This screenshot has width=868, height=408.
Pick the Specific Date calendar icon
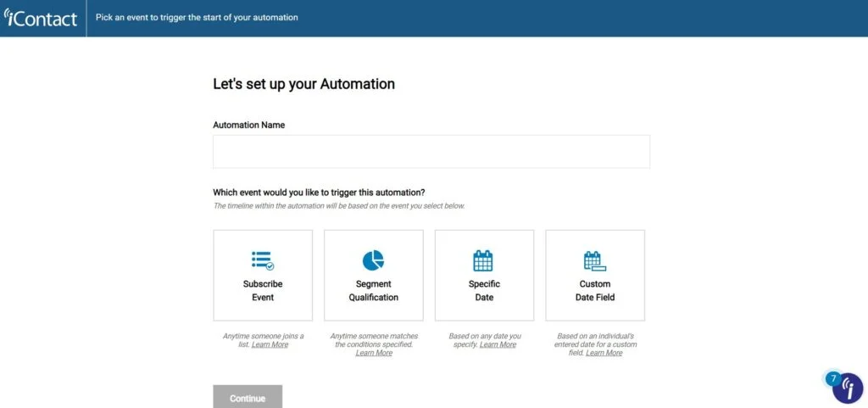click(482, 260)
